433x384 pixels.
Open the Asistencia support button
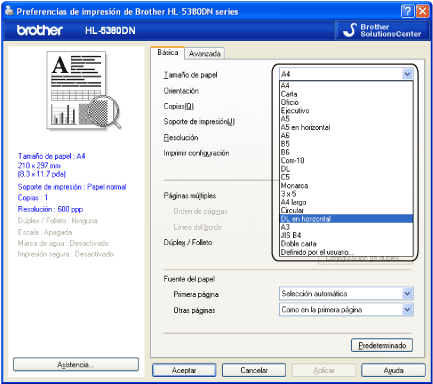76,364
